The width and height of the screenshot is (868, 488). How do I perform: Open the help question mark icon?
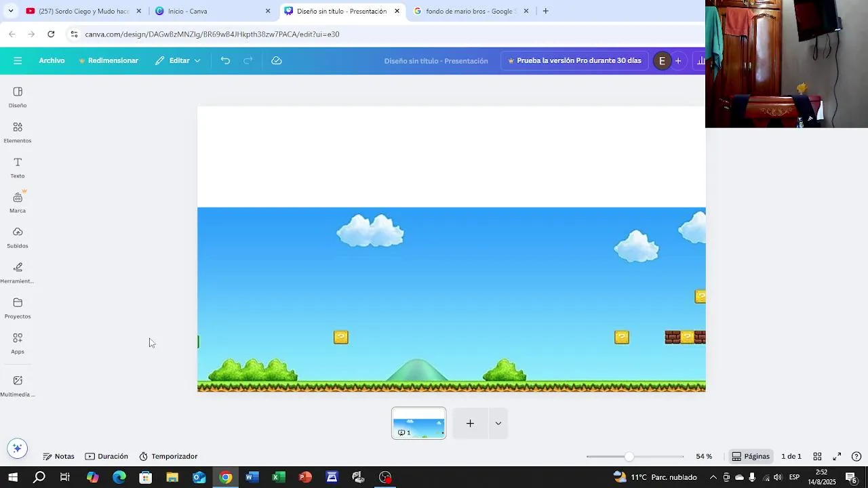(x=856, y=457)
